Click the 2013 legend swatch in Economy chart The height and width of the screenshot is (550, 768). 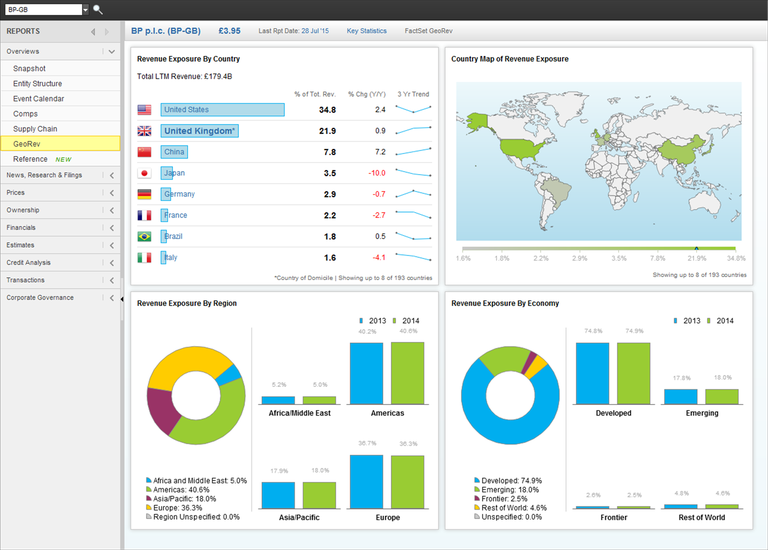675,321
